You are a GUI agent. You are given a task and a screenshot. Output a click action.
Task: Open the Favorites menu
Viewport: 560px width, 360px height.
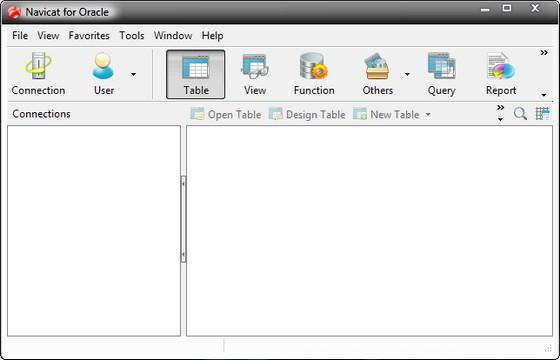point(89,36)
